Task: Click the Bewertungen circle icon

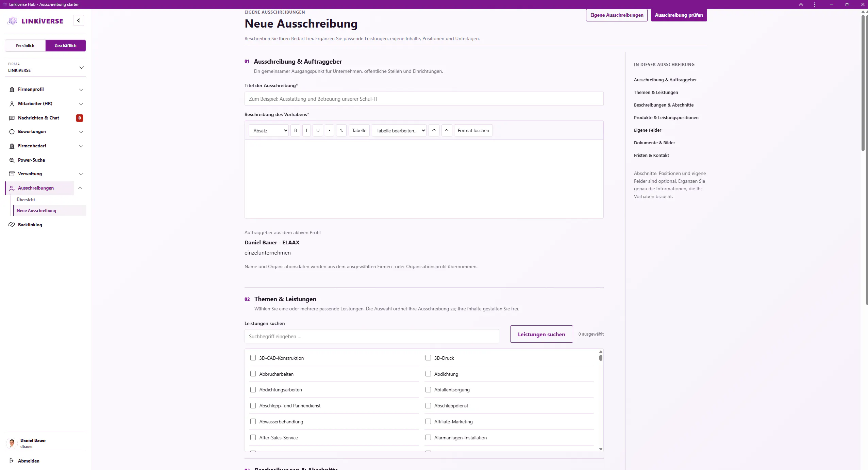Action: [x=12, y=132]
